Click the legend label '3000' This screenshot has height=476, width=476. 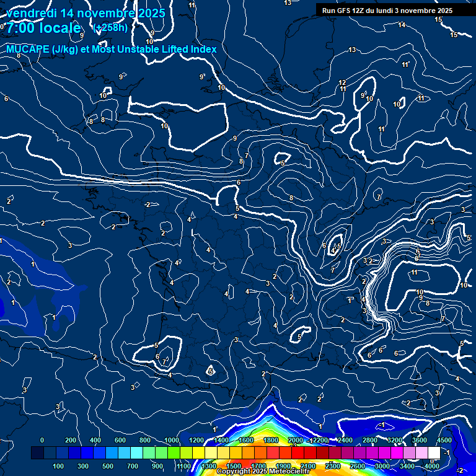click(382, 466)
